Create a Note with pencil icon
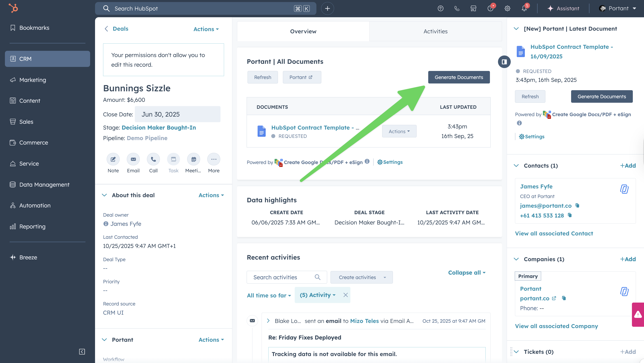The height and width of the screenshot is (363, 644). tap(113, 159)
